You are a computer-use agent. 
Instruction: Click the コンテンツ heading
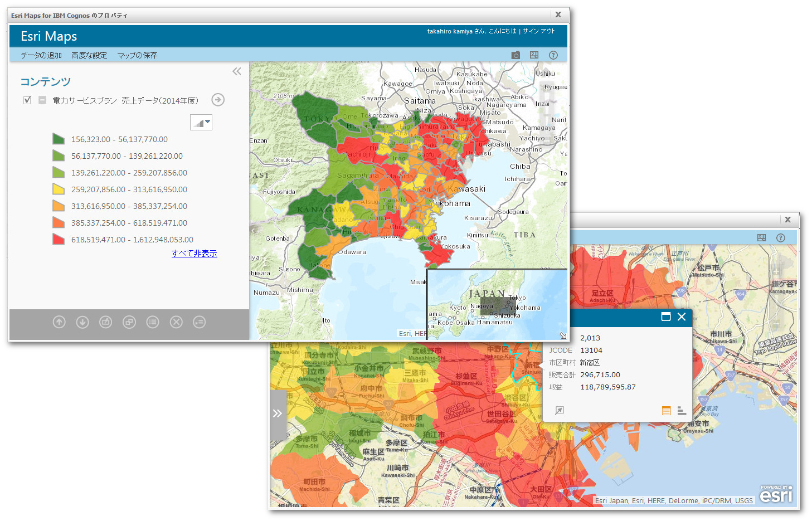(46, 82)
